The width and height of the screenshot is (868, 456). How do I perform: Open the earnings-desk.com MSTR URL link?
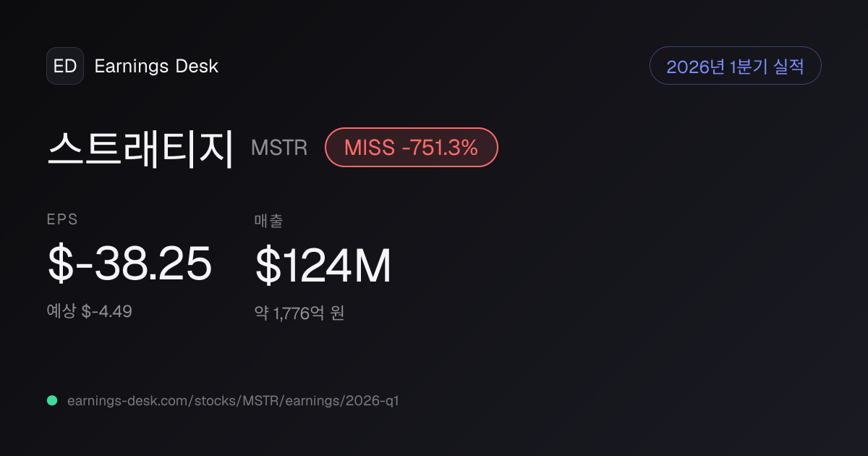tap(233, 400)
